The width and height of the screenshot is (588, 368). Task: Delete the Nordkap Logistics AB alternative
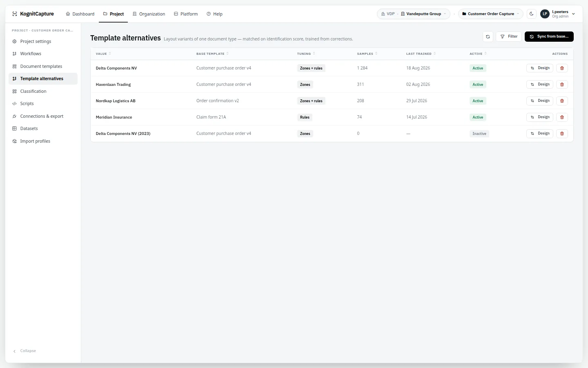point(562,101)
